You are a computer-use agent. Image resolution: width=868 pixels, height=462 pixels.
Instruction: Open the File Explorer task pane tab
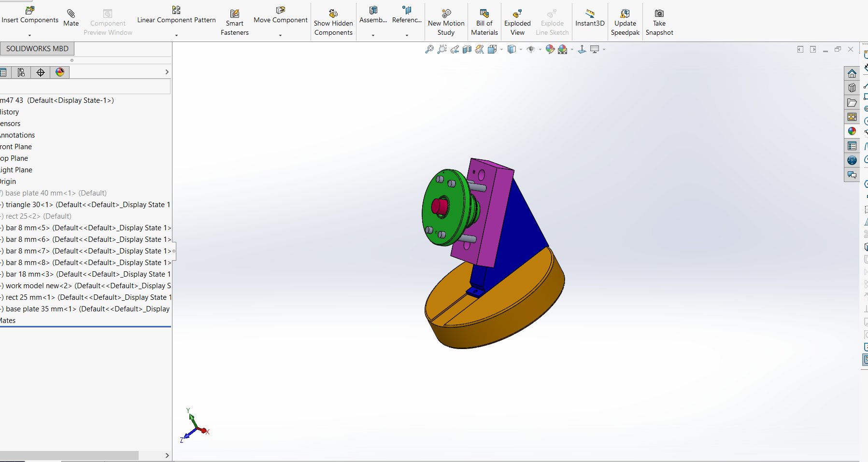[x=852, y=102]
